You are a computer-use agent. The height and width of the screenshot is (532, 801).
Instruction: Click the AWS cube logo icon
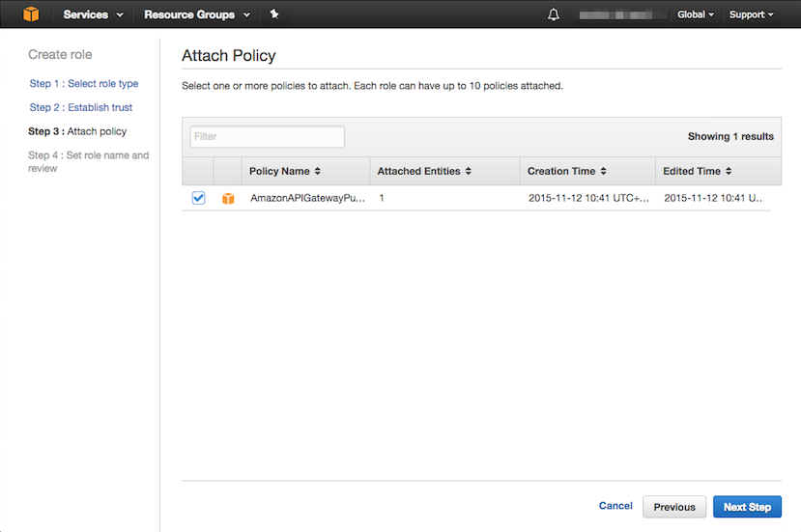pos(31,14)
